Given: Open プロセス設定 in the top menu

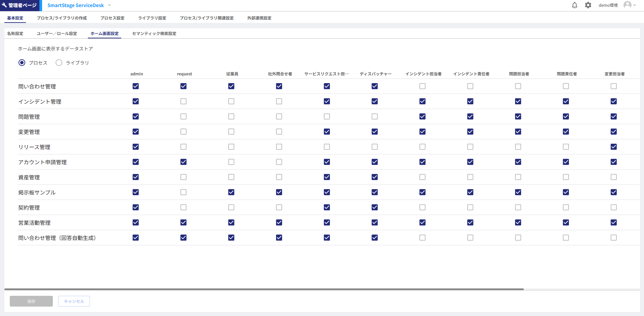Looking at the screenshot, I should click(112, 18).
